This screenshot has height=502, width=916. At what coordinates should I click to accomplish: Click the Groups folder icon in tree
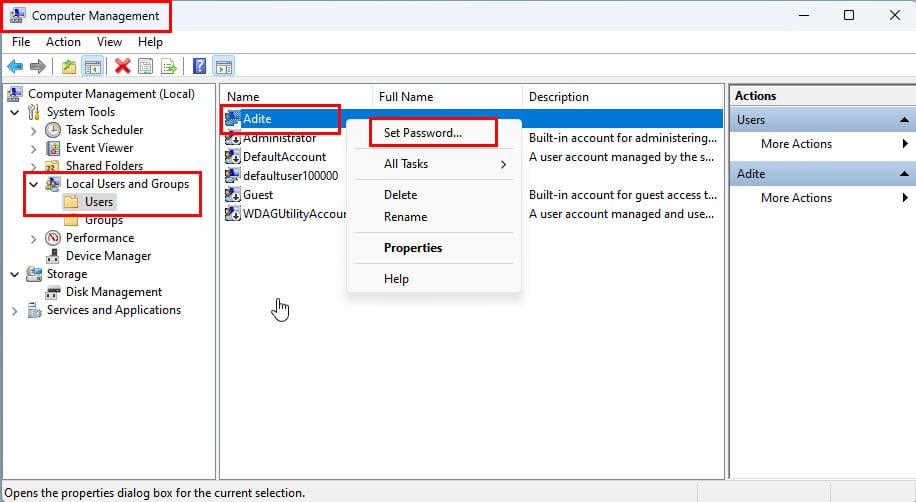coord(71,220)
